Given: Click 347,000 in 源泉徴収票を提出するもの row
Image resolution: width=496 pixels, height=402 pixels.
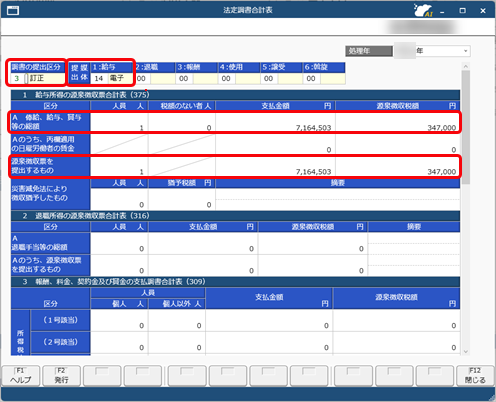Looking at the screenshot, I should (x=397, y=166).
